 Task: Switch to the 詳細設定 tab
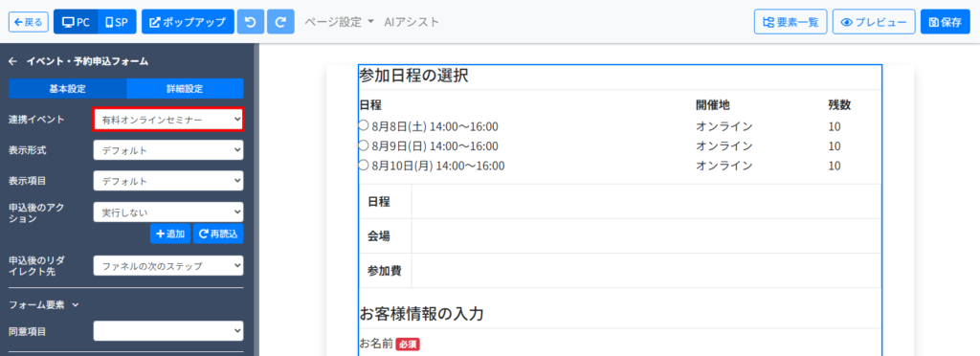pyautogui.click(x=185, y=89)
